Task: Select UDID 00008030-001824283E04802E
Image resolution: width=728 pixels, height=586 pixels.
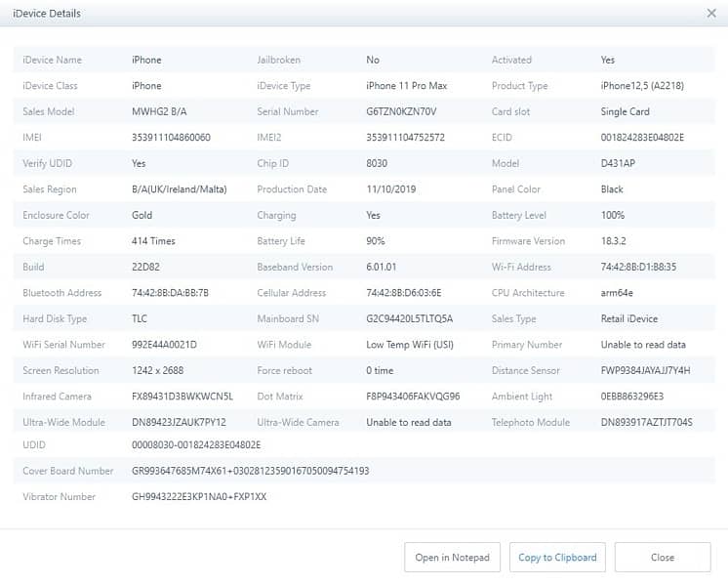Action: [196, 445]
